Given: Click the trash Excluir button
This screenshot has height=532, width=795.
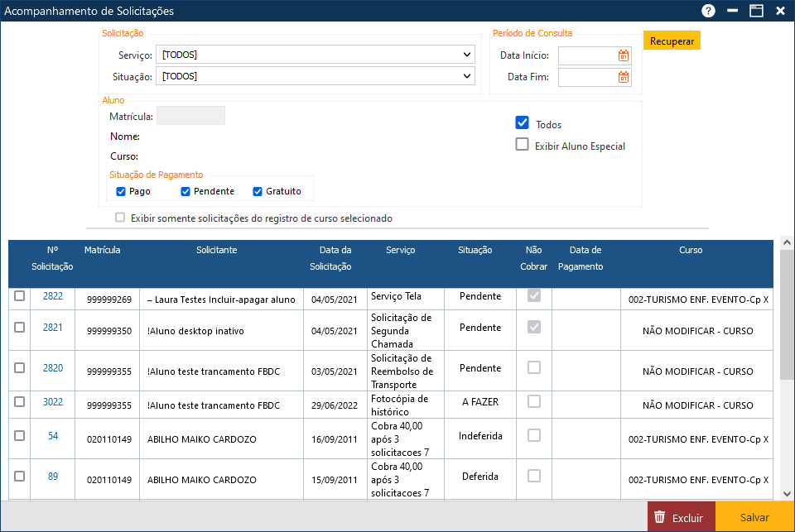Looking at the screenshot, I should click(680, 517).
